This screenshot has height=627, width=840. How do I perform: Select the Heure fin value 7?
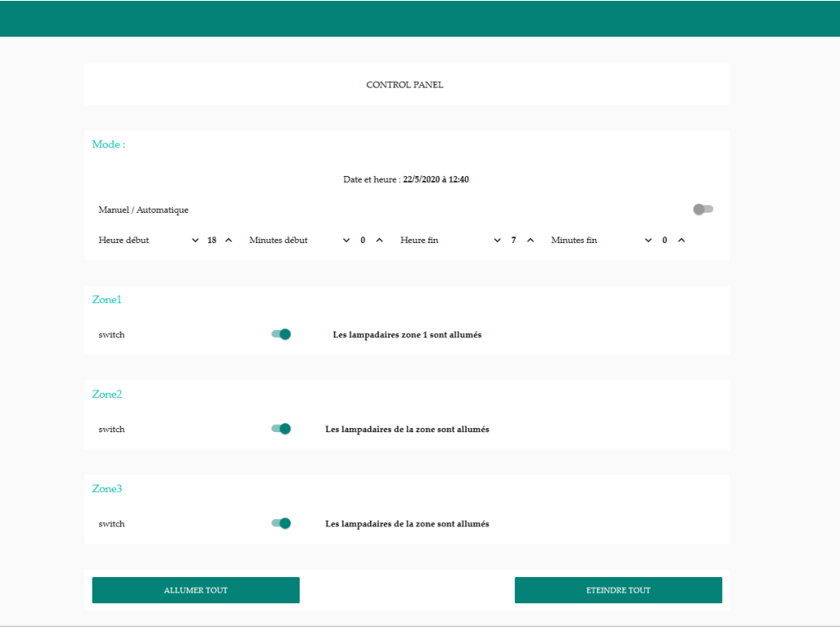pos(513,240)
